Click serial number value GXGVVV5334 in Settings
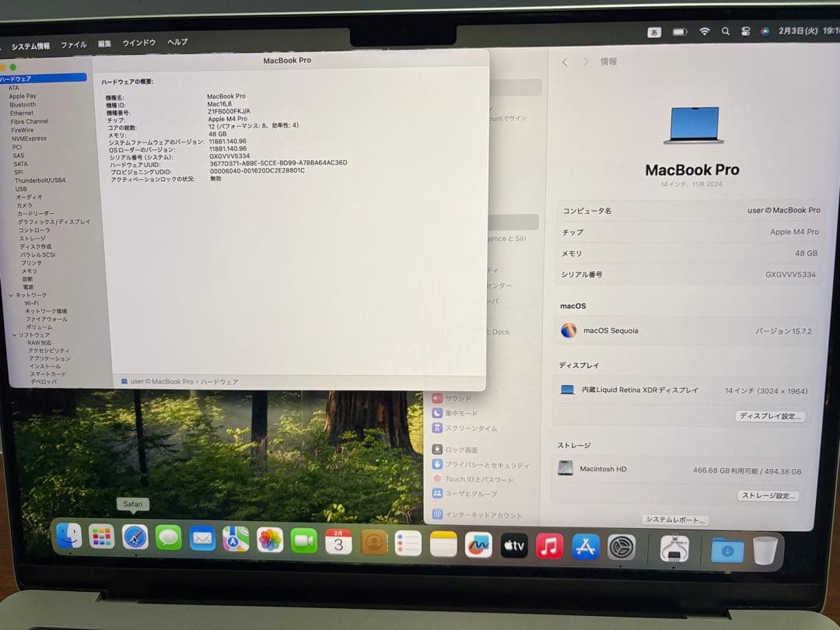 [x=790, y=275]
